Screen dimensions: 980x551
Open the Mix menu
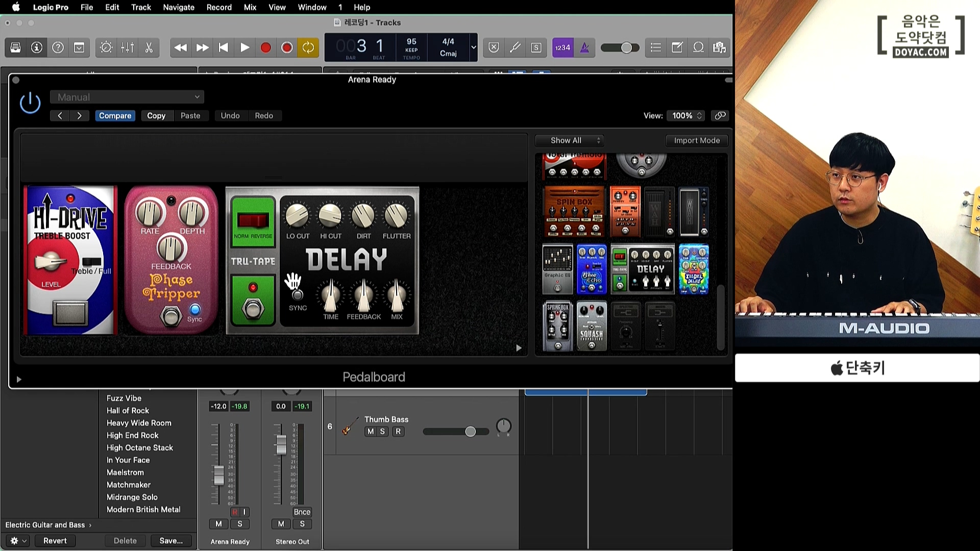tap(250, 7)
